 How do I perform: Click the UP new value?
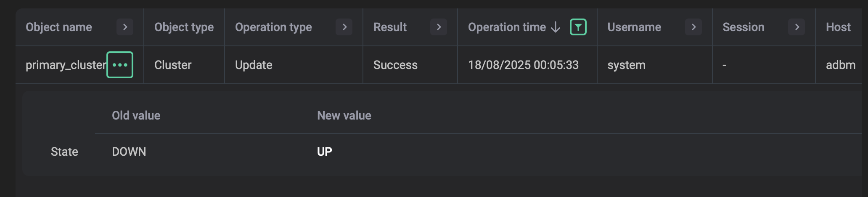click(325, 152)
